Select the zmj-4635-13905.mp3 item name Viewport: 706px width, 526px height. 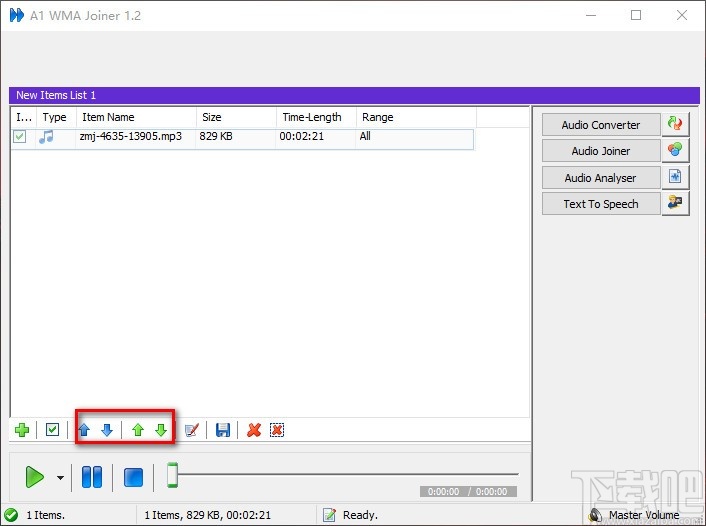click(131, 136)
